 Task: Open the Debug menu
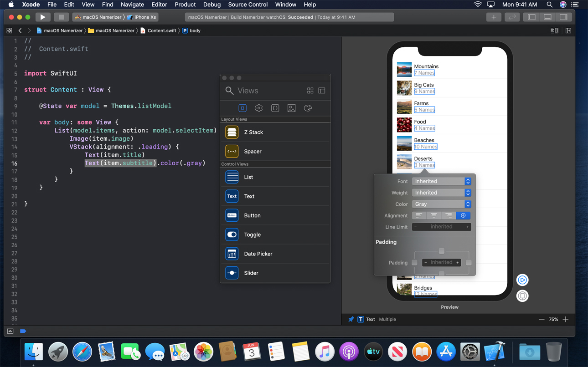[x=212, y=5]
